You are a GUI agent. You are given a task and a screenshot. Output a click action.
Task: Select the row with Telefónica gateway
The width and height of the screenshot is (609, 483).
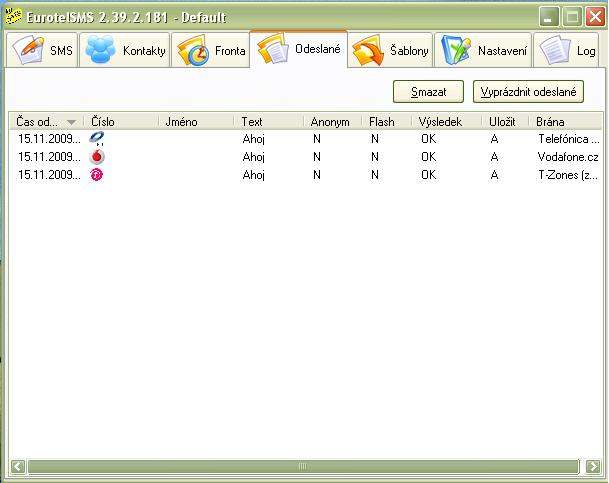(x=306, y=139)
